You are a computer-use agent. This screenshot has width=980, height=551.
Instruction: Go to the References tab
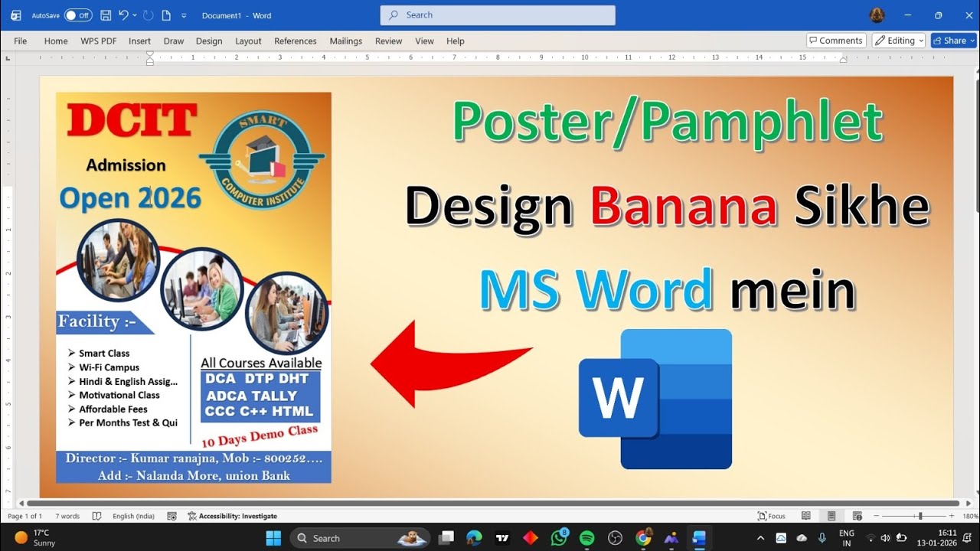click(x=296, y=41)
